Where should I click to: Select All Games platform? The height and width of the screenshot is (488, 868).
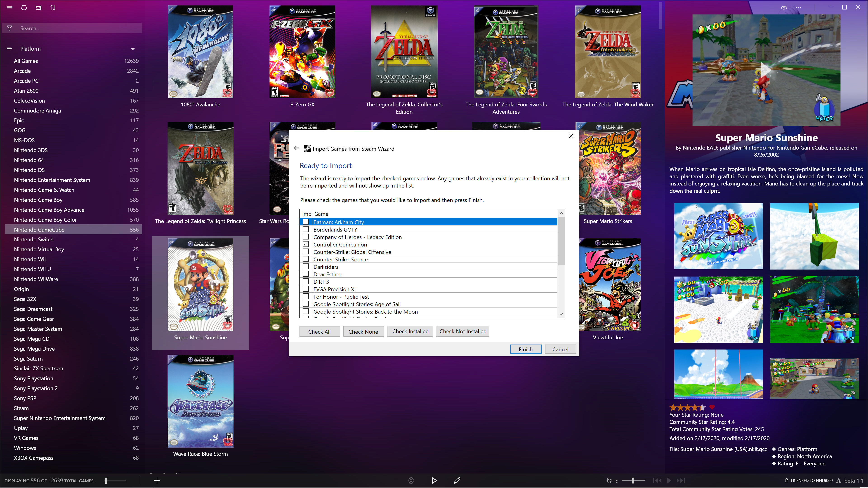pyautogui.click(x=73, y=61)
